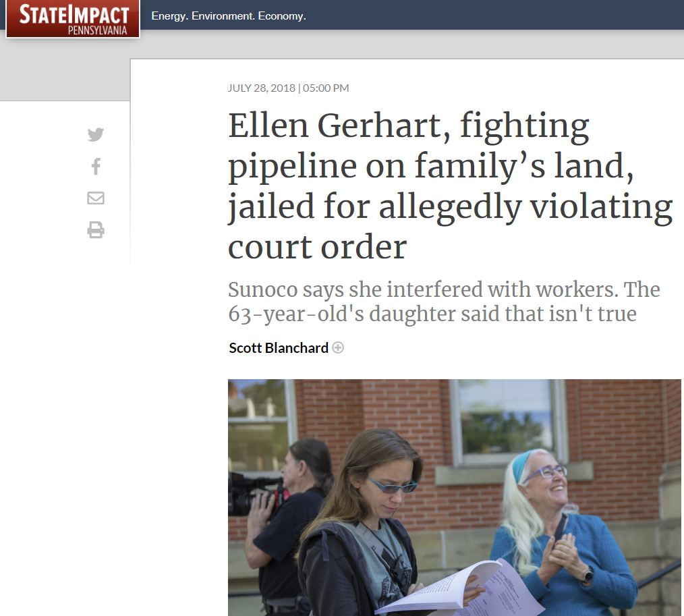Expand Scott Blanchard author details plus icon
The width and height of the screenshot is (684, 616).
pyautogui.click(x=338, y=348)
